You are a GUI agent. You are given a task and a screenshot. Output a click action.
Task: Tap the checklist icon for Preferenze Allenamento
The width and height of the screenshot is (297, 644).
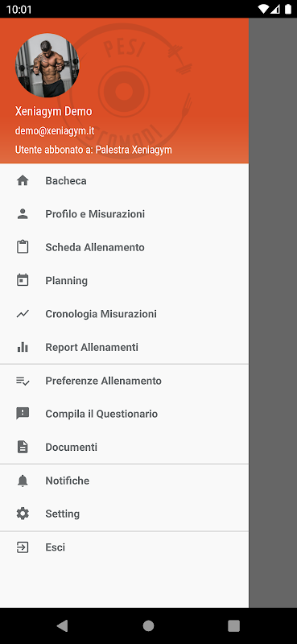click(23, 381)
